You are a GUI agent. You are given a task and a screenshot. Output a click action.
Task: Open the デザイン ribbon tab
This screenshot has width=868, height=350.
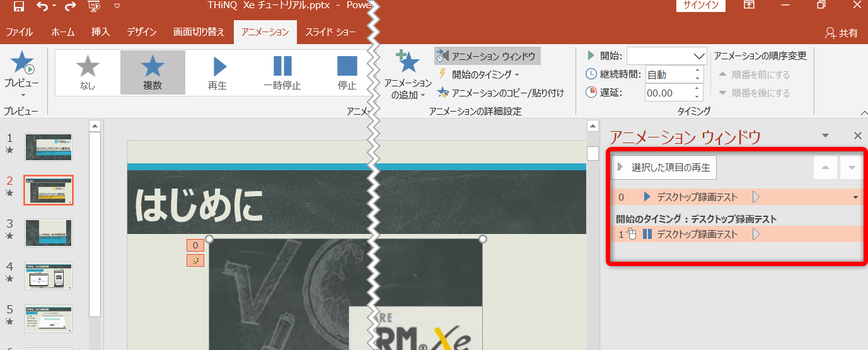[142, 32]
